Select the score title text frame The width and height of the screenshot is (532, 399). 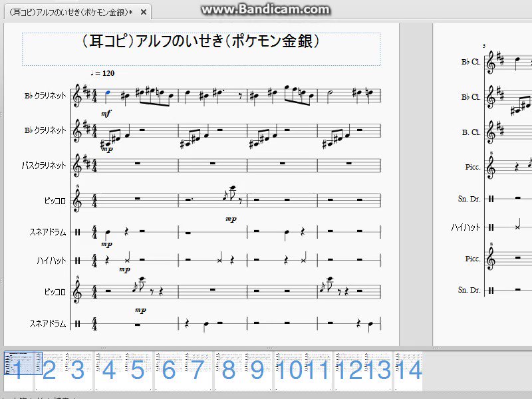click(201, 49)
